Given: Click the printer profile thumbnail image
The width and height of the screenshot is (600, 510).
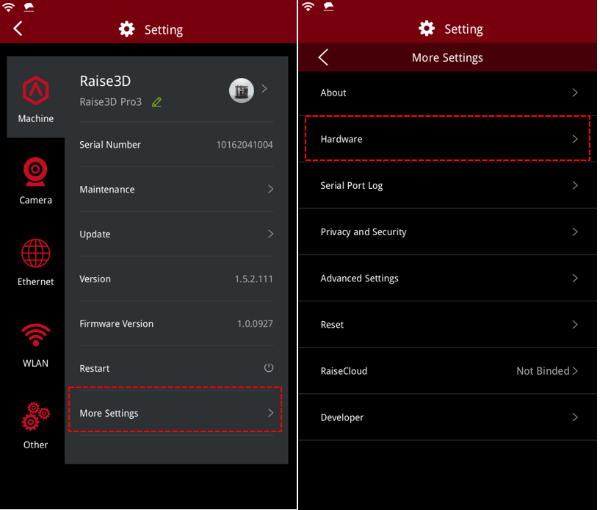Looking at the screenshot, I should coord(241,91).
